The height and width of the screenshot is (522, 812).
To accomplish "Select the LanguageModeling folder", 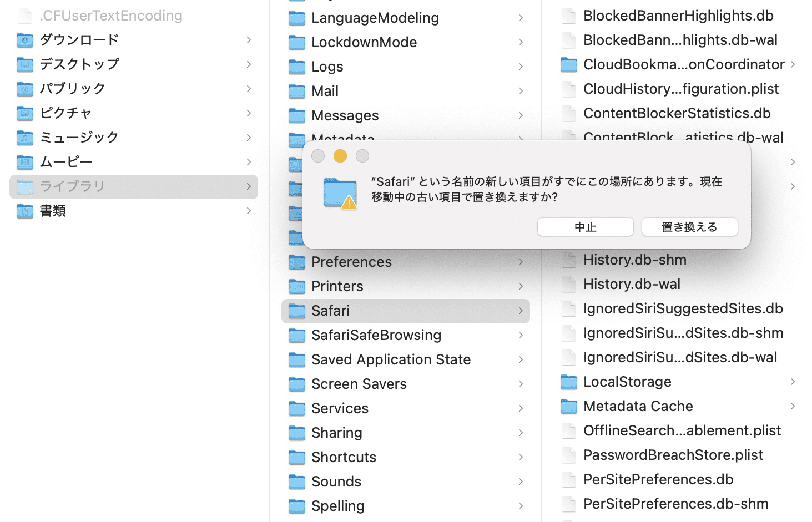I will pyautogui.click(x=406, y=18).
